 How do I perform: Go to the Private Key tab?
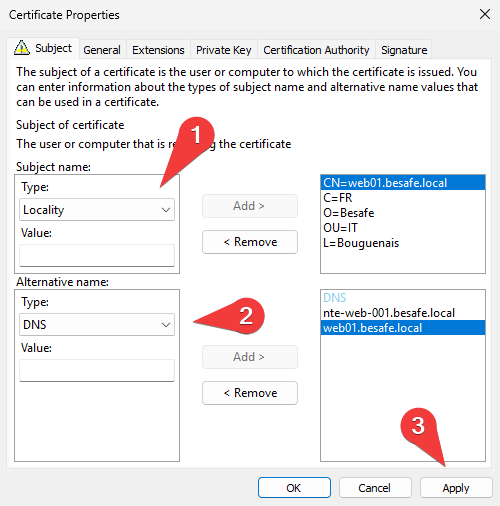pyautogui.click(x=223, y=50)
